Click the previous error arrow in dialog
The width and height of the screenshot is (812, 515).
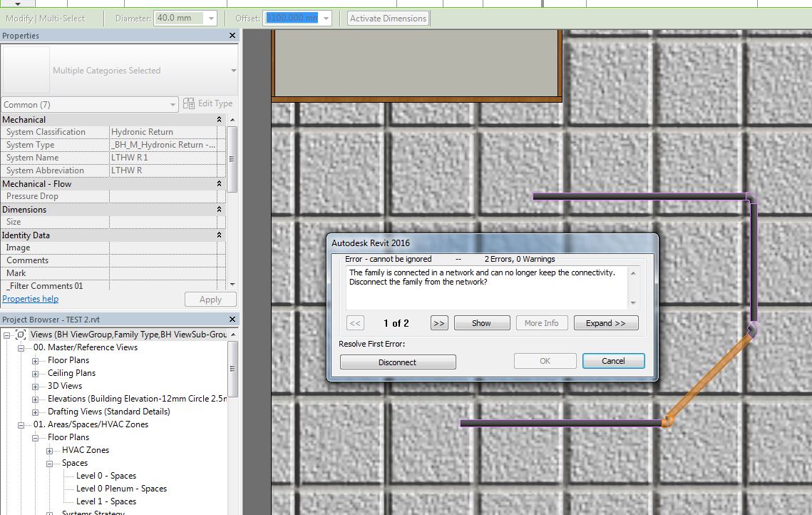coord(354,322)
